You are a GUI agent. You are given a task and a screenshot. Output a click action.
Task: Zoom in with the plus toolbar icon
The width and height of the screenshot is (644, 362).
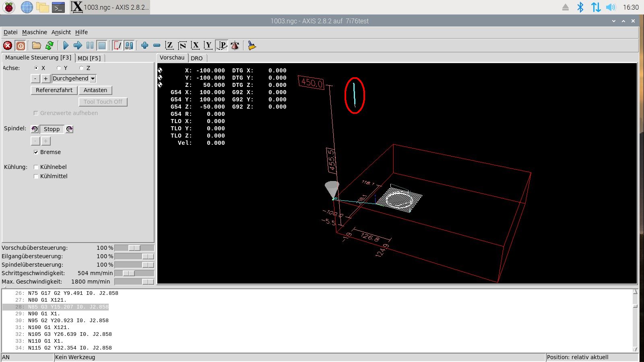[145, 45]
